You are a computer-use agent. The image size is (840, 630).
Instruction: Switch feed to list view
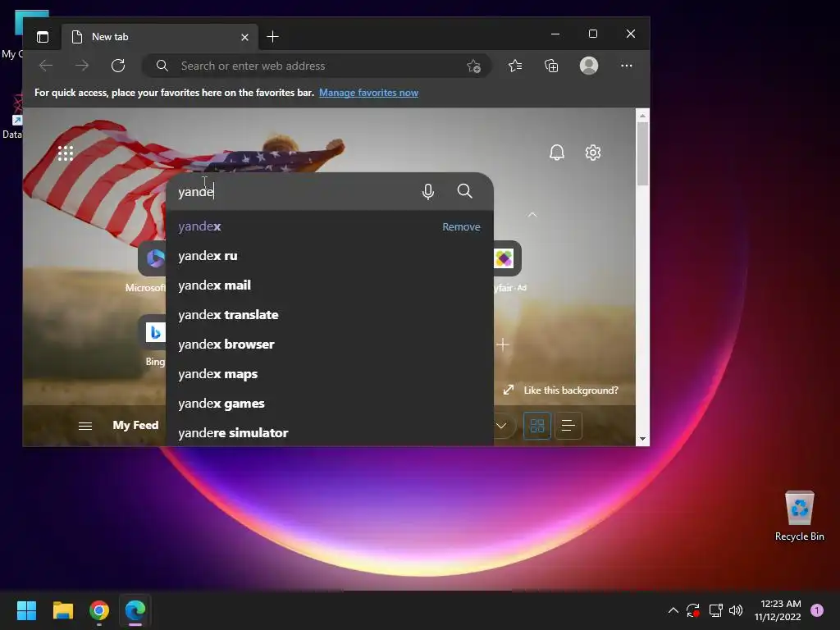[568, 426]
